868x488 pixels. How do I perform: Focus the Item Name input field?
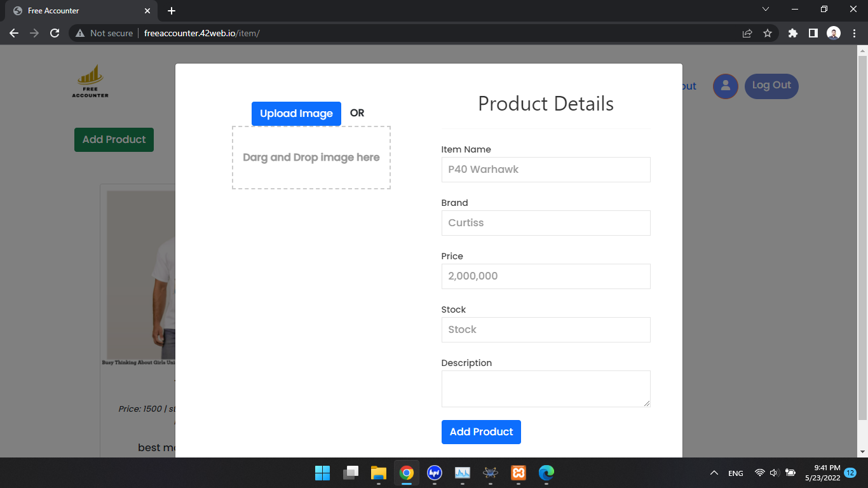545,170
